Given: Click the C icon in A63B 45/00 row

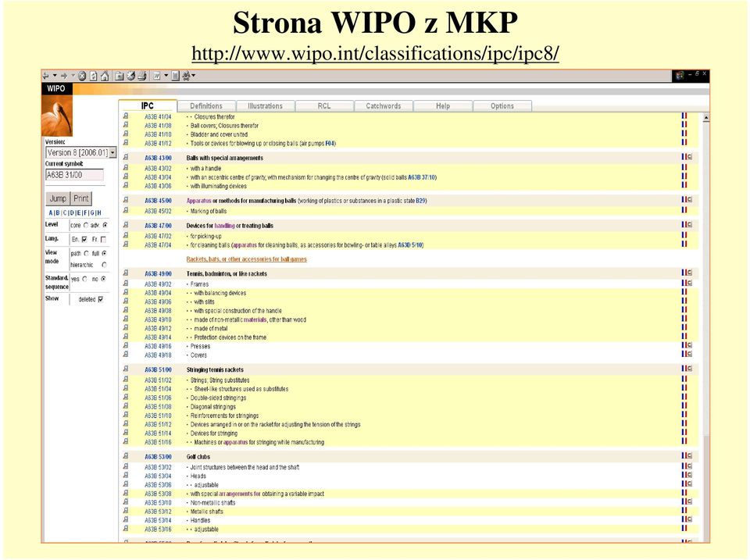Looking at the screenshot, I should (x=690, y=199).
